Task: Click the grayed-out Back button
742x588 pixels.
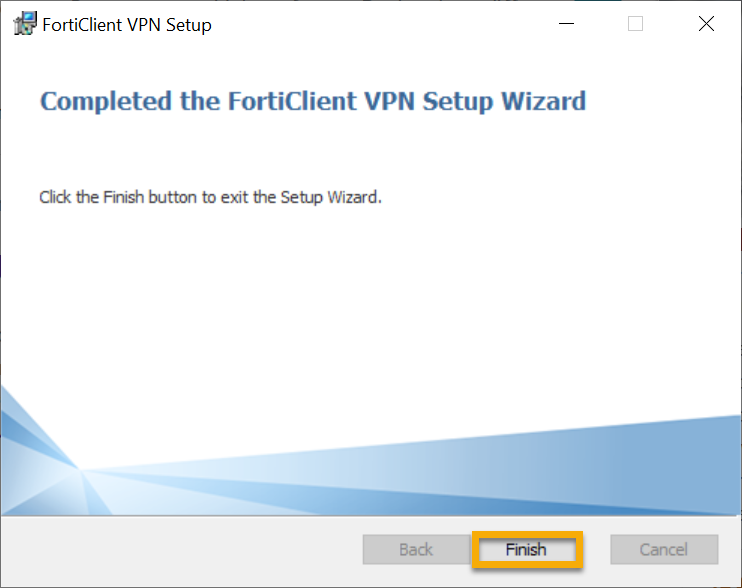Action: [416, 549]
